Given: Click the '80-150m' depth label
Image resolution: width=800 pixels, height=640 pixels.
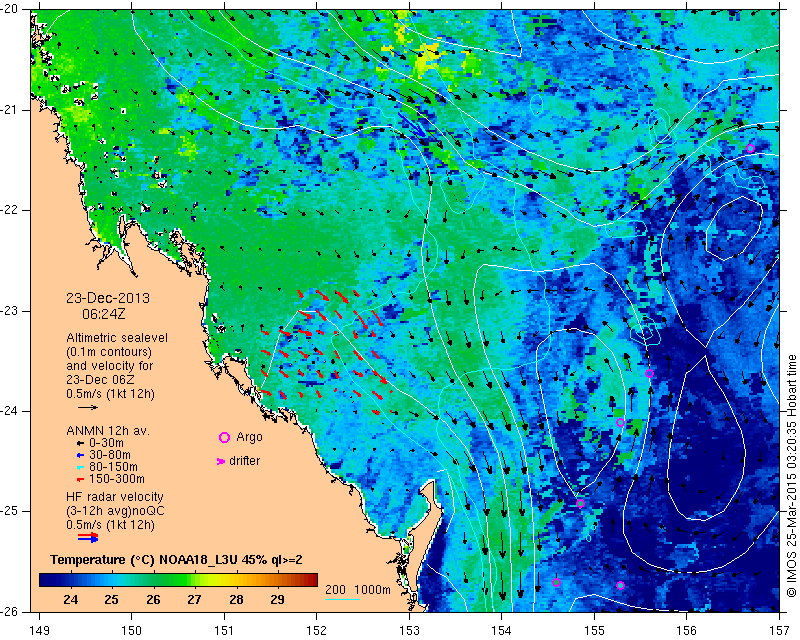Looking at the screenshot, I should [x=113, y=467].
